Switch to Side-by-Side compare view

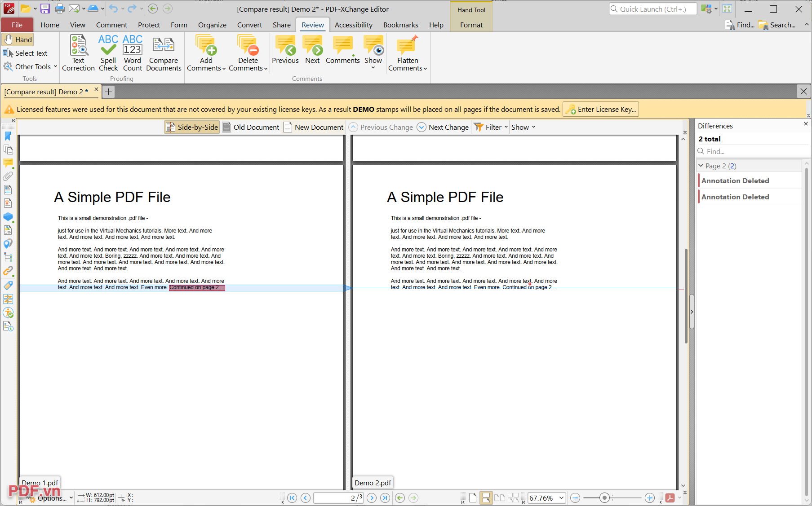pos(192,127)
